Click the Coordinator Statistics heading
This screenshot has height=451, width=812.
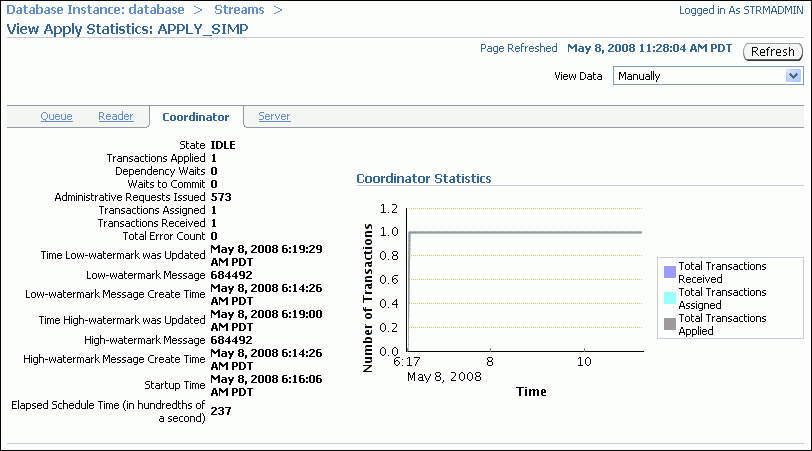coord(424,179)
